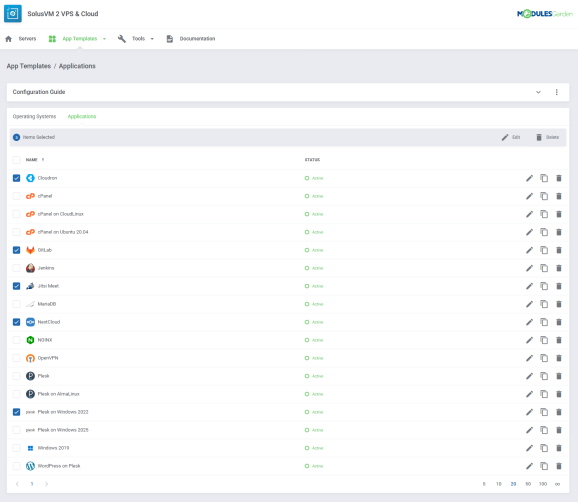Select page number 1
578x502 pixels.
[x=32, y=484]
